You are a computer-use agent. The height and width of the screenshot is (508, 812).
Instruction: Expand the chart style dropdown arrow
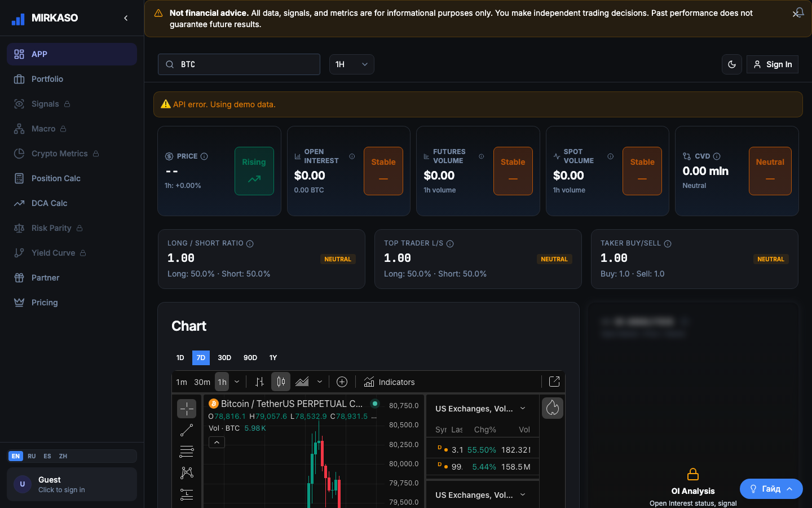coord(320,382)
